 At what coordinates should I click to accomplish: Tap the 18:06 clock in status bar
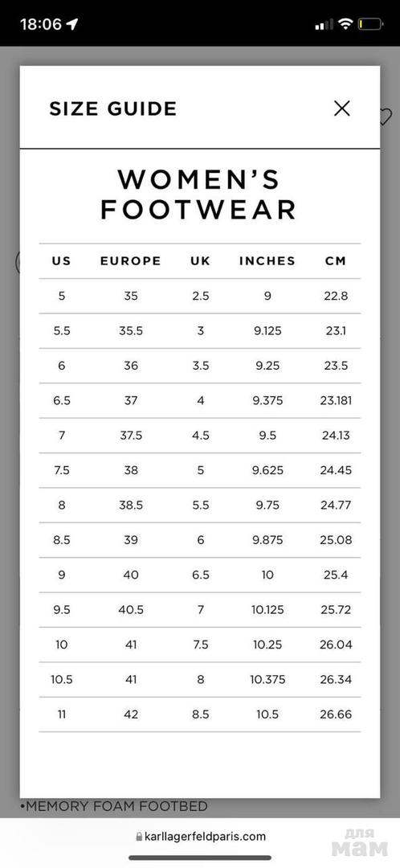(x=41, y=24)
